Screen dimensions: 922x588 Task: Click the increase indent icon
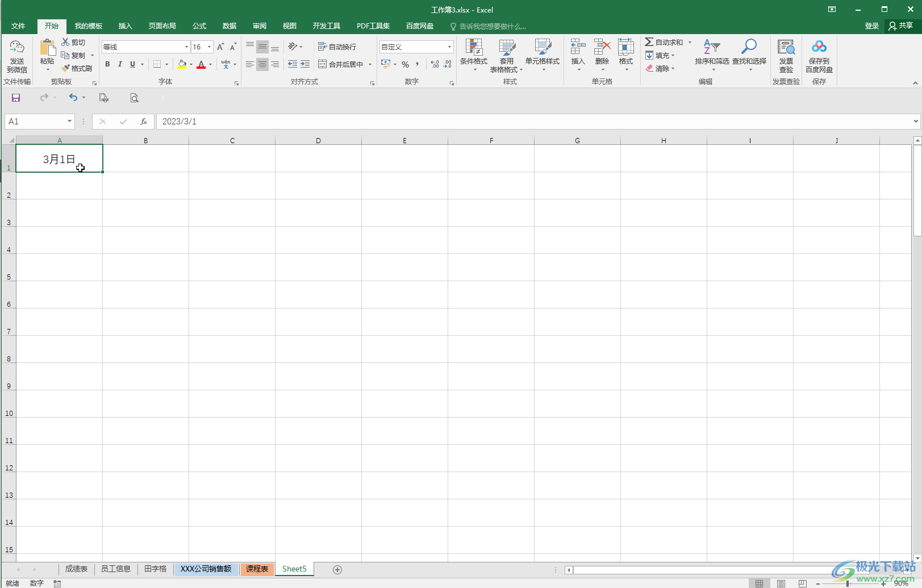pos(305,64)
